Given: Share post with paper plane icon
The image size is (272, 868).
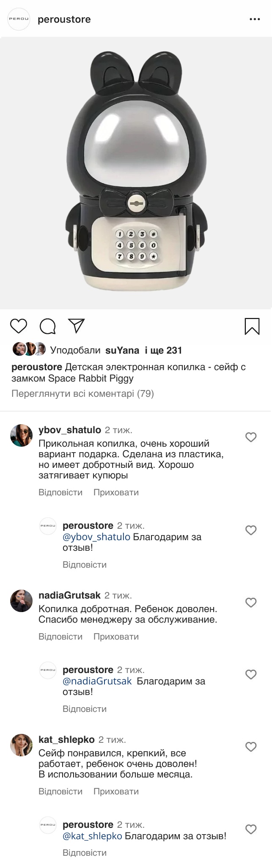Looking at the screenshot, I should pos(77,325).
